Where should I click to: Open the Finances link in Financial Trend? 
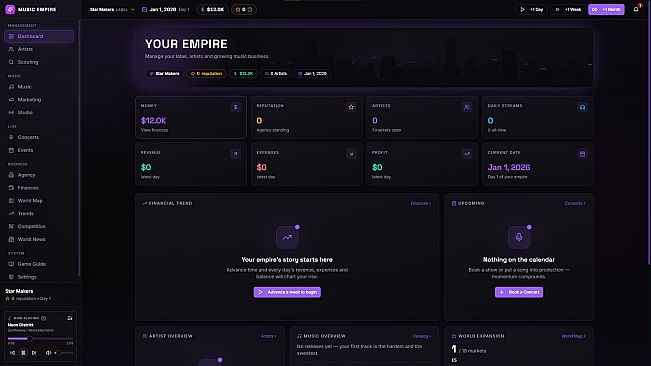coord(421,203)
